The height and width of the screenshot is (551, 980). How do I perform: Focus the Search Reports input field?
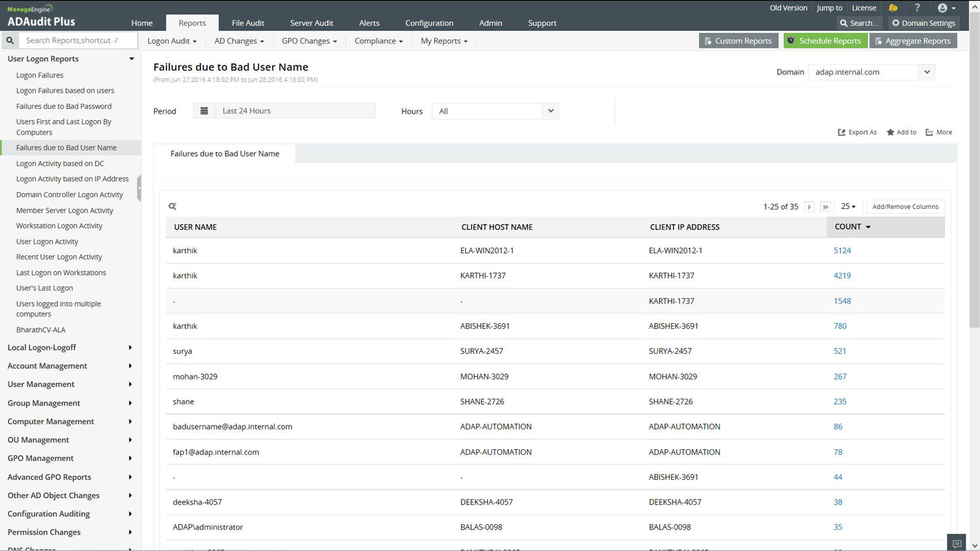[x=78, y=40]
